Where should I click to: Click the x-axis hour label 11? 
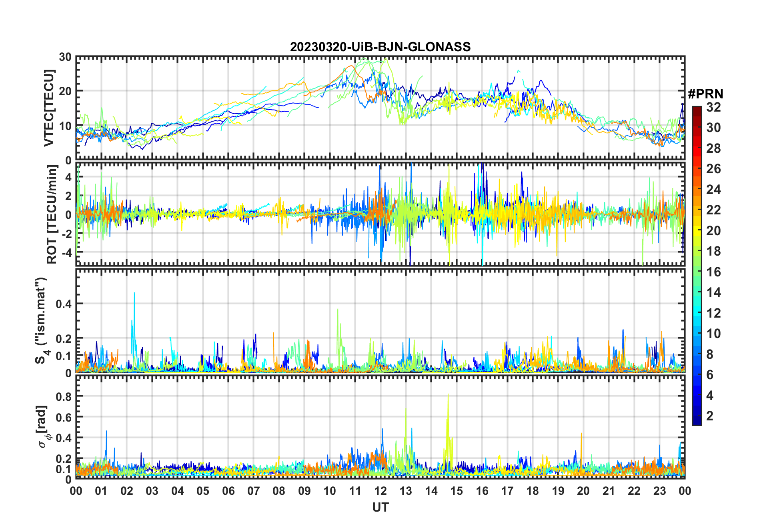(355, 491)
